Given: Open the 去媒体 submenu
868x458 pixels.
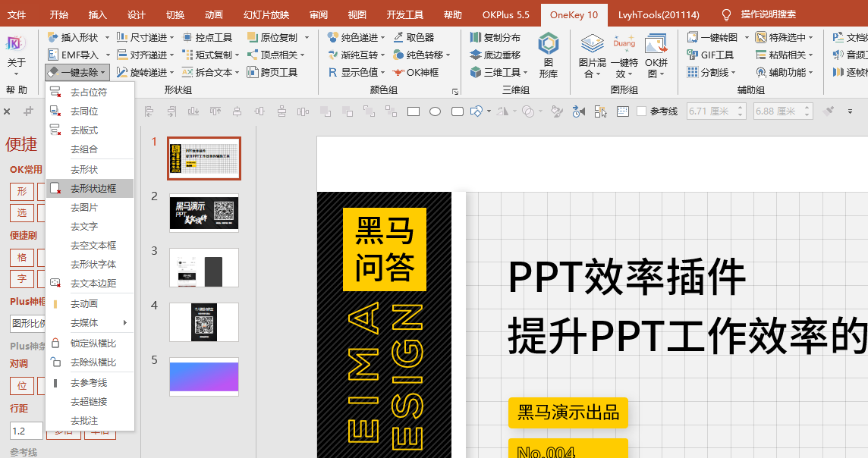Looking at the screenshot, I should (x=90, y=322).
